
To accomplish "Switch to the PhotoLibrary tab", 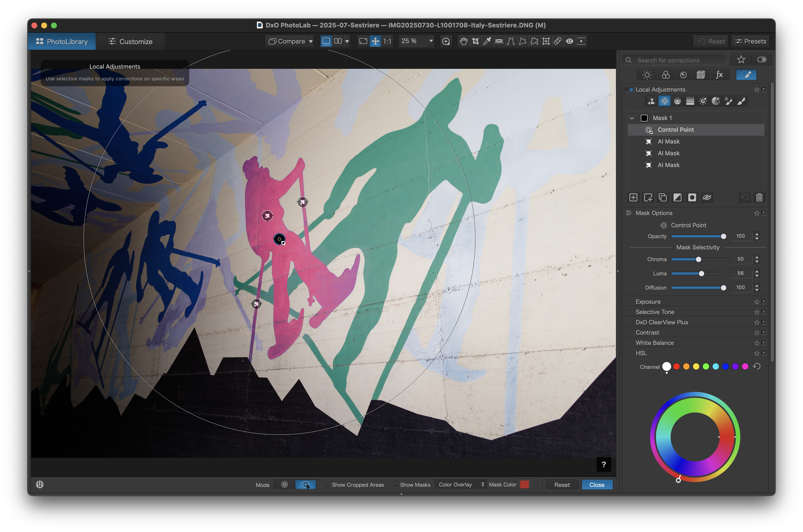I will point(62,41).
